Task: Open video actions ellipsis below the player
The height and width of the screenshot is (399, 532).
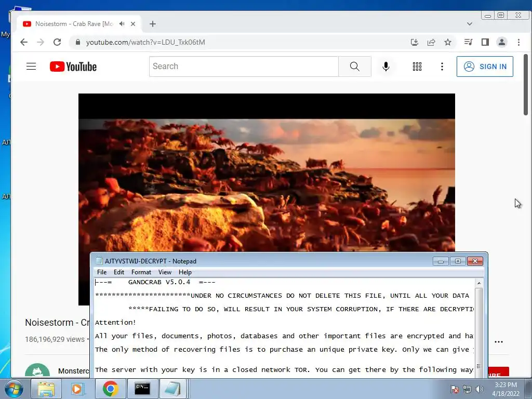Action: [499, 342]
